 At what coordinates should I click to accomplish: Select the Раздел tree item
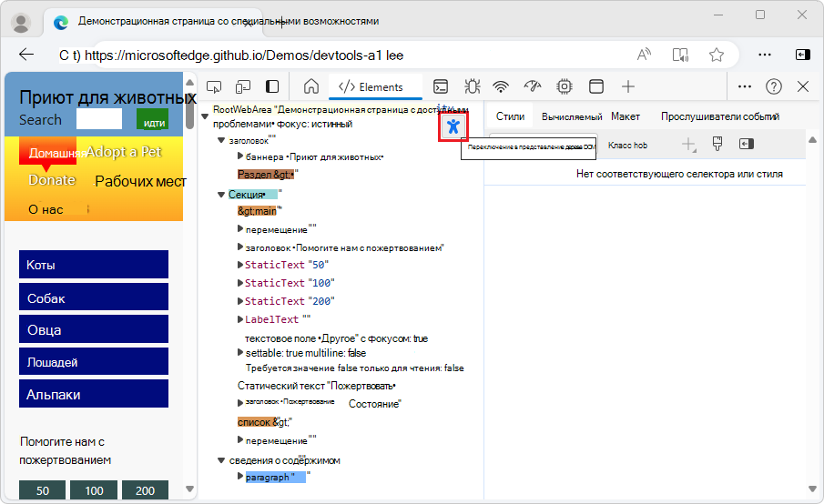click(266, 175)
